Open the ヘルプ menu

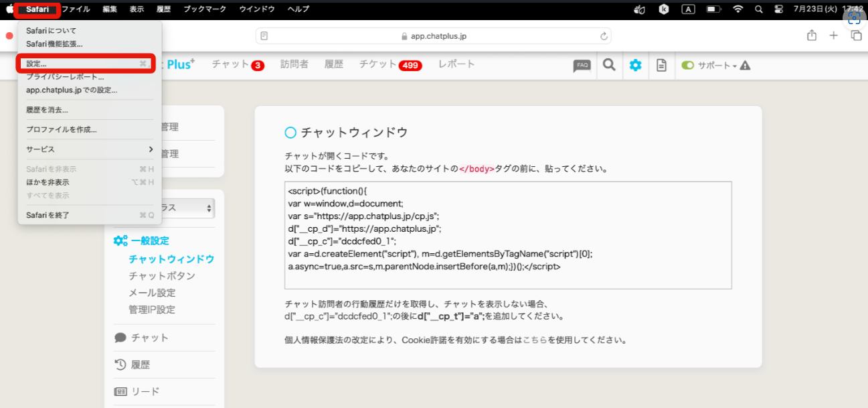click(298, 9)
